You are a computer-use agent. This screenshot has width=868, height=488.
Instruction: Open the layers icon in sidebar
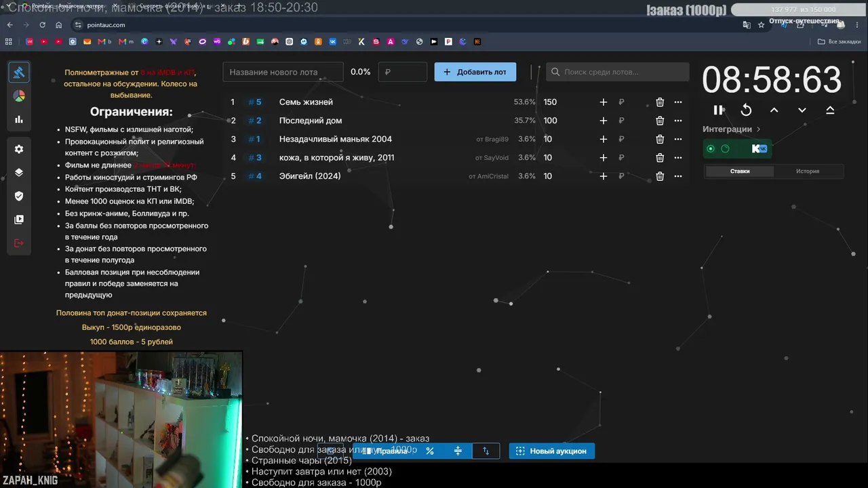tap(19, 172)
